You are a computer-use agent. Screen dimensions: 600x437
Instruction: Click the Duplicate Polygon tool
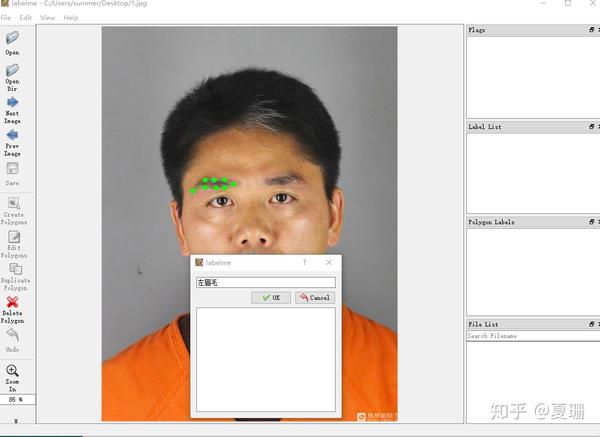[15, 269]
